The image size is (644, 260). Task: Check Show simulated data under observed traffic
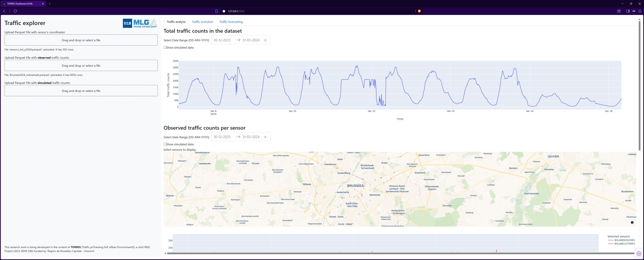[165, 144]
